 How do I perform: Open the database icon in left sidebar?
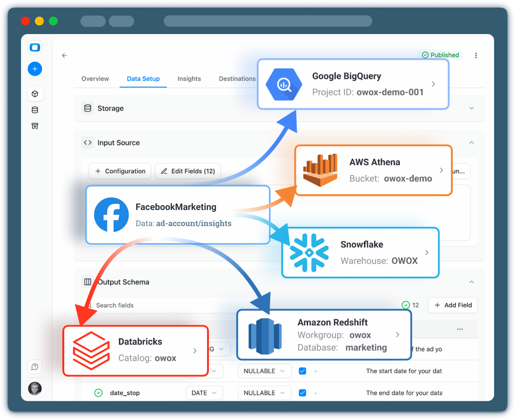point(35,110)
